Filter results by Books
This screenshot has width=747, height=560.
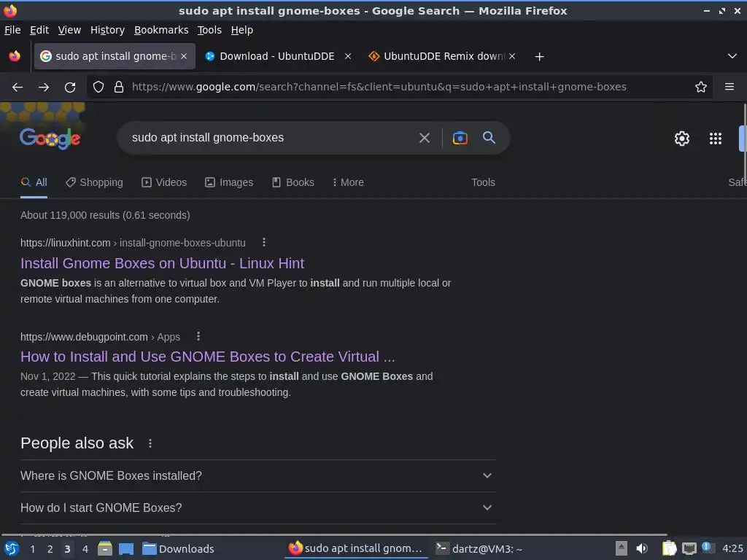pyautogui.click(x=293, y=182)
